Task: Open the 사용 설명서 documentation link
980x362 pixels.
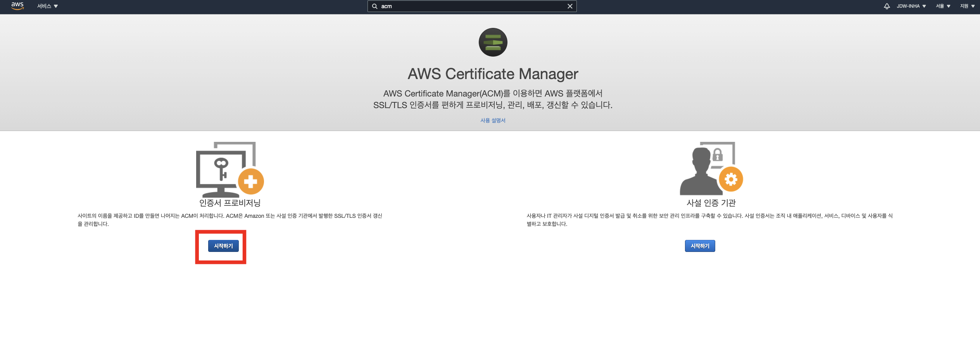Action: pos(493,121)
